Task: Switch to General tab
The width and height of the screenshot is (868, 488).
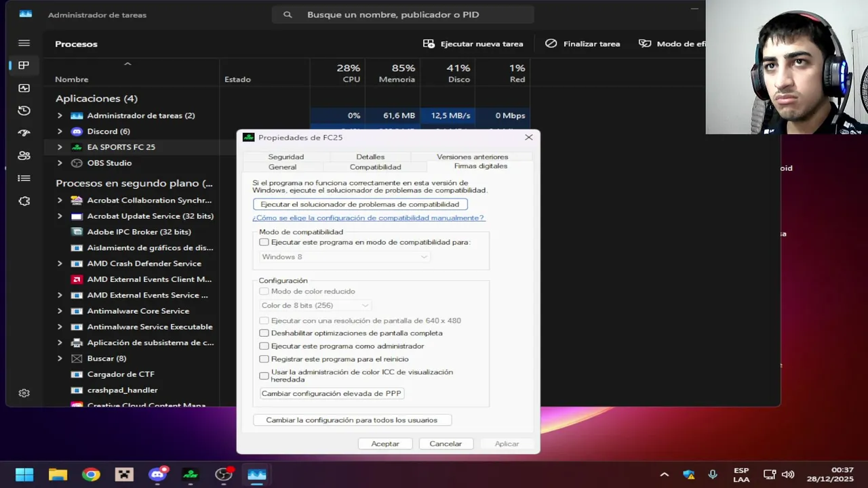Action: [x=282, y=167]
